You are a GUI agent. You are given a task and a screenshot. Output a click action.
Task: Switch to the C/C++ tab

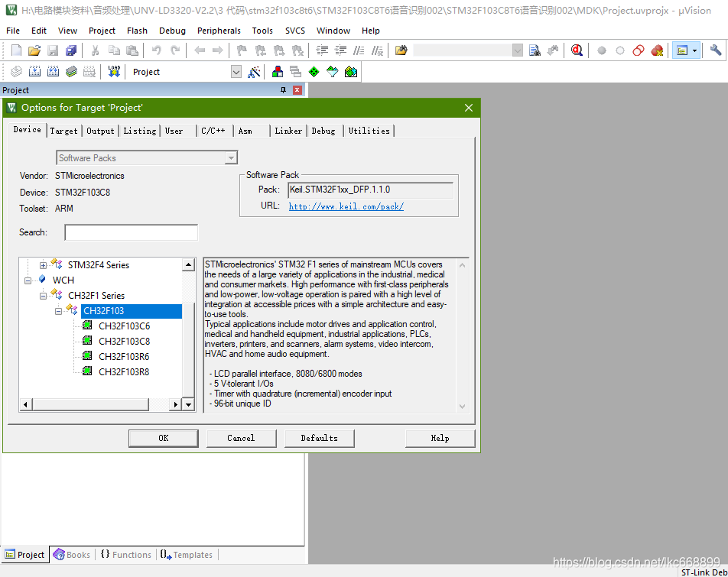pyautogui.click(x=213, y=131)
